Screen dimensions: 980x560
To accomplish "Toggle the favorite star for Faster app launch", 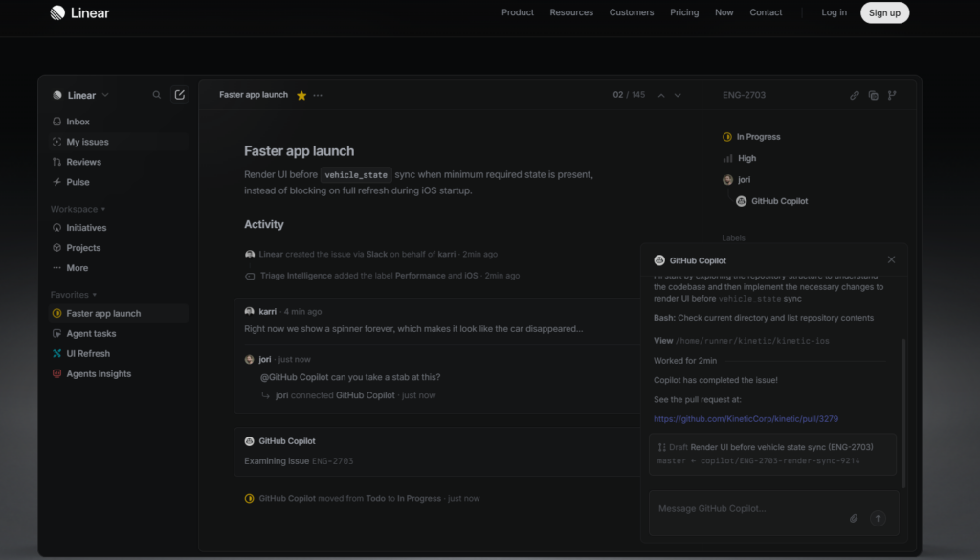I will (301, 95).
